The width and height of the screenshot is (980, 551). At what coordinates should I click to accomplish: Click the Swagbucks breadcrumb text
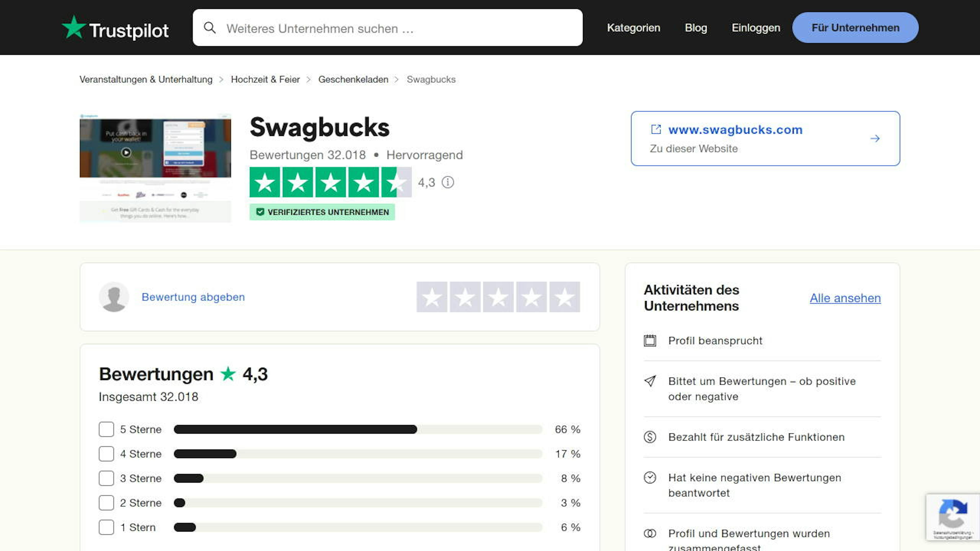click(x=431, y=80)
